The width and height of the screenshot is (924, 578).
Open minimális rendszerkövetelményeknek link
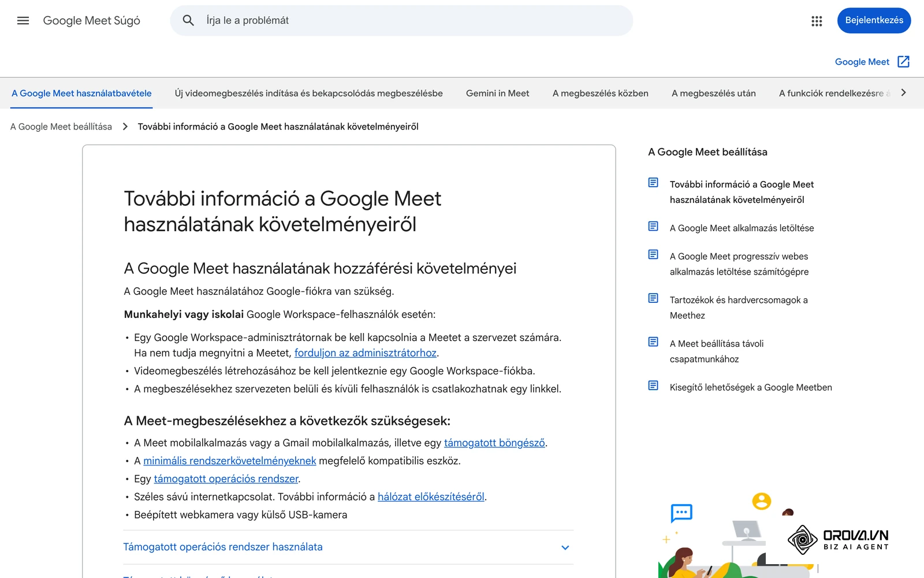click(230, 461)
